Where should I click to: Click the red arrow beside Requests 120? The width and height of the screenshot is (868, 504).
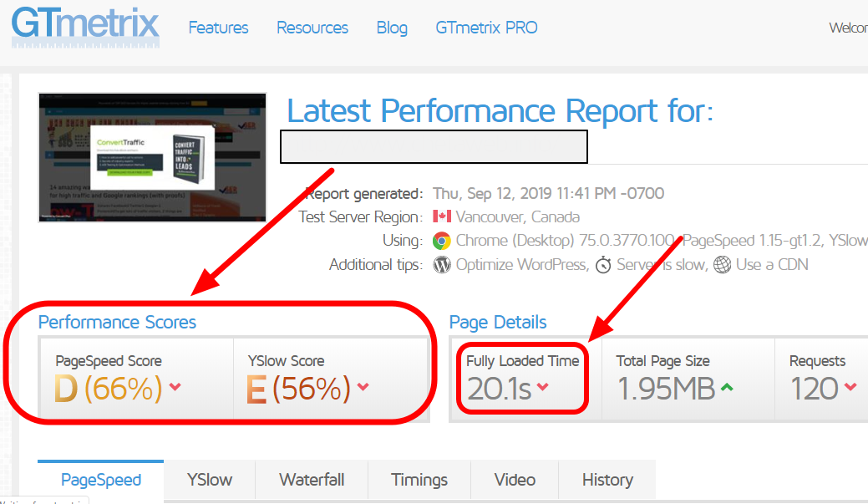click(850, 387)
